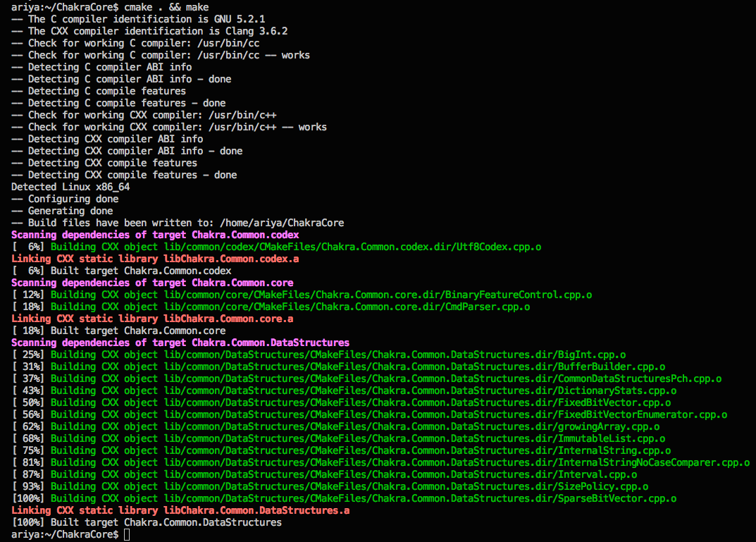The image size is (756, 542).
Task: Click 'Linking CXX static library libChakra.Common.core.a'
Action: click(152, 319)
